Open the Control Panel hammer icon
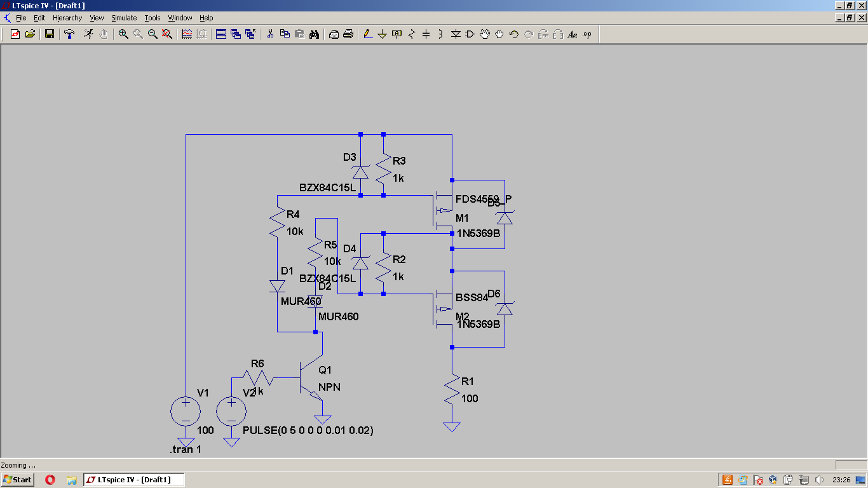 tap(69, 34)
